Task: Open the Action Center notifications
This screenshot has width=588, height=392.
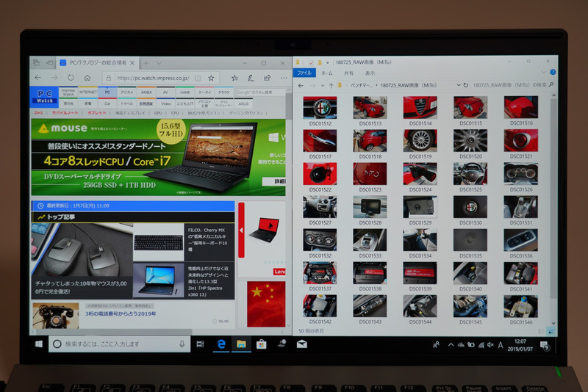Action: click(x=545, y=345)
